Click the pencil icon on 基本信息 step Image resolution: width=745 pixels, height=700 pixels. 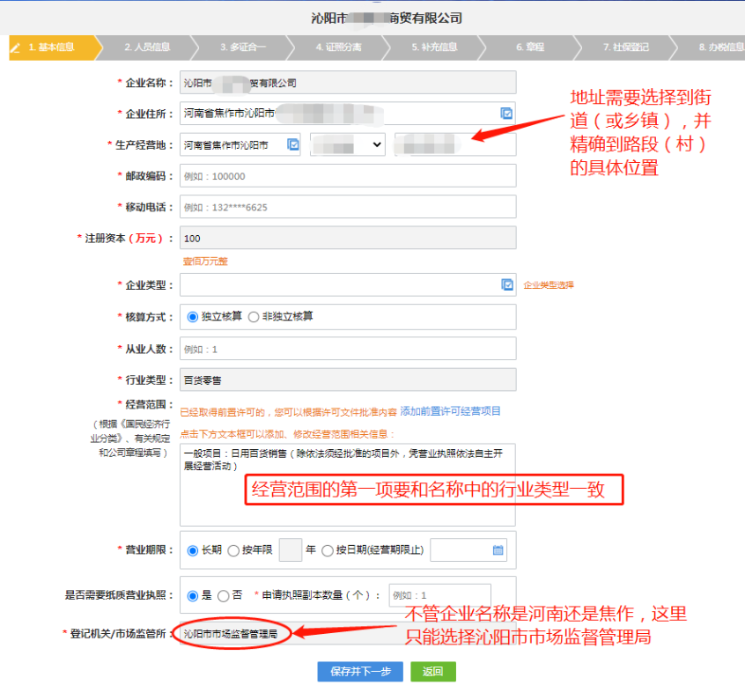coord(14,49)
